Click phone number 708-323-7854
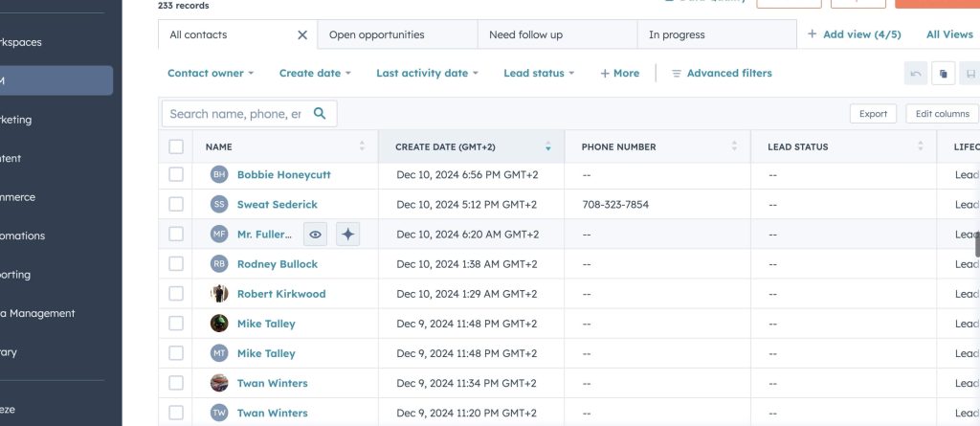Image resolution: width=980 pixels, height=426 pixels. tap(615, 205)
